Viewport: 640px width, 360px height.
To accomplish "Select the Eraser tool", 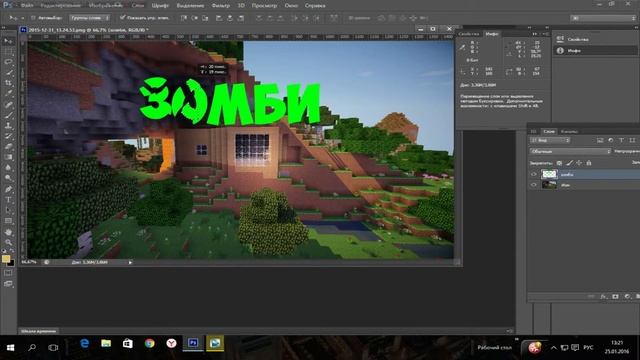I will pos(8,147).
